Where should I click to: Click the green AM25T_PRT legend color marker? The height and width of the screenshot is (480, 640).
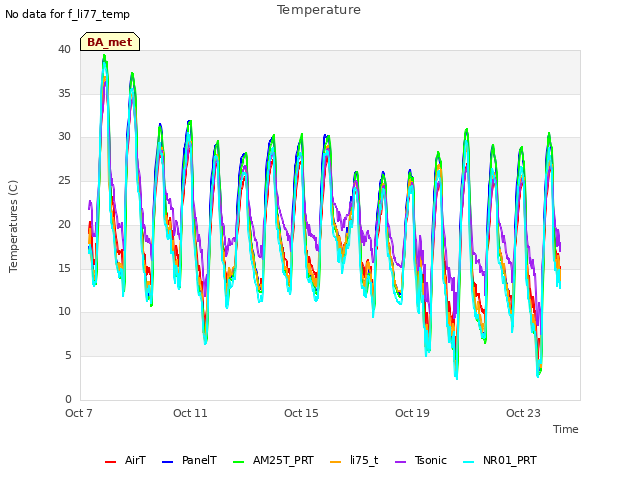[x=238, y=462]
